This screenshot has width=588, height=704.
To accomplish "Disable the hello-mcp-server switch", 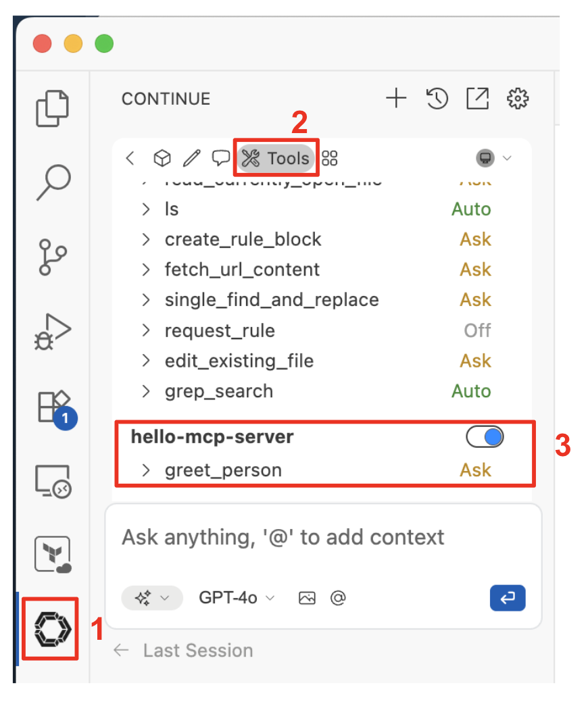I will tap(485, 437).
